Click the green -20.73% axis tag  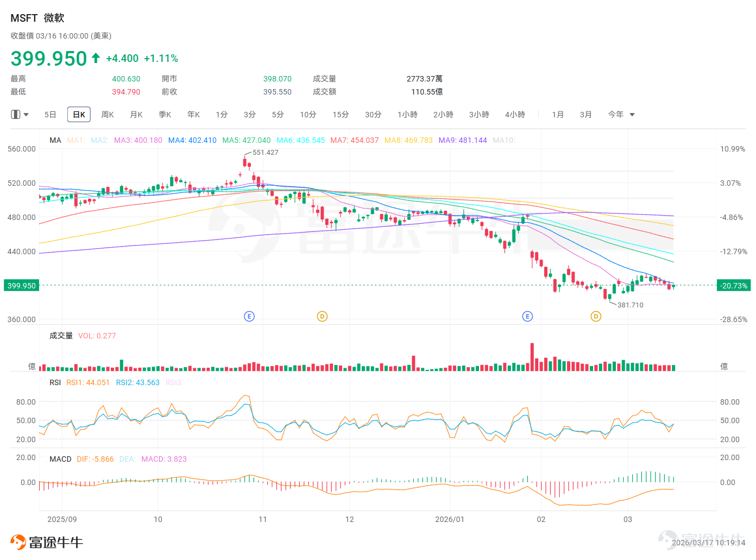click(734, 286)
